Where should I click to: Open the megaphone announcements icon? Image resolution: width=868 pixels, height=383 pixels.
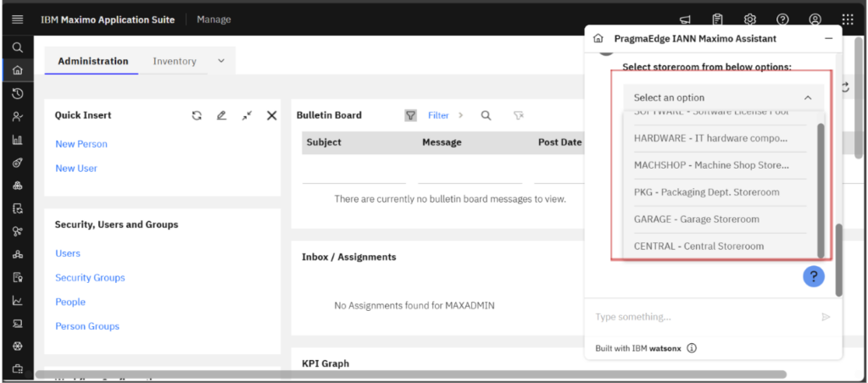(685, 20)
